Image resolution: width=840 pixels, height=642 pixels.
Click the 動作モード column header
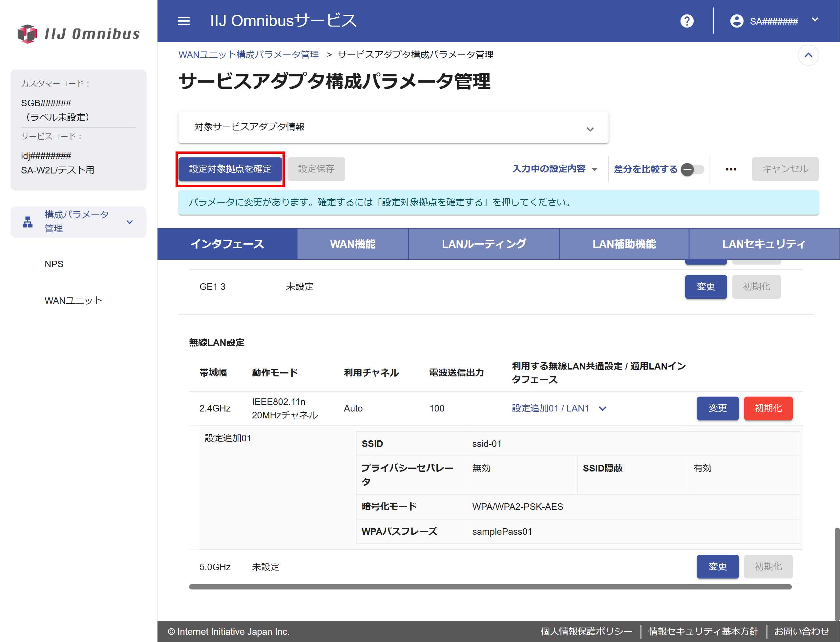tap(275, 372)
